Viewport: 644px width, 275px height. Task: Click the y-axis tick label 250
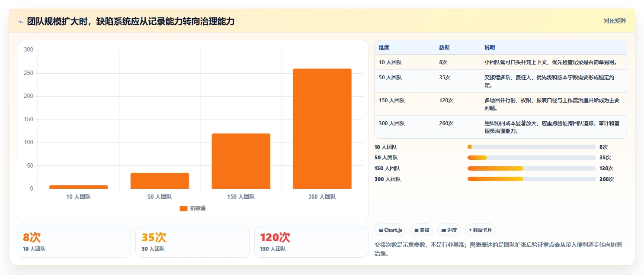click(29, 73)
